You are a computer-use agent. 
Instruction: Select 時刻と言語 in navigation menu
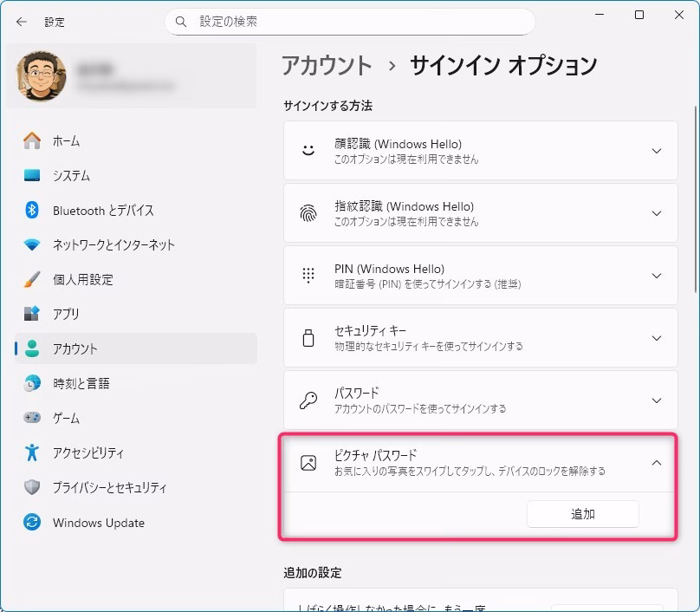coord(81,383)
